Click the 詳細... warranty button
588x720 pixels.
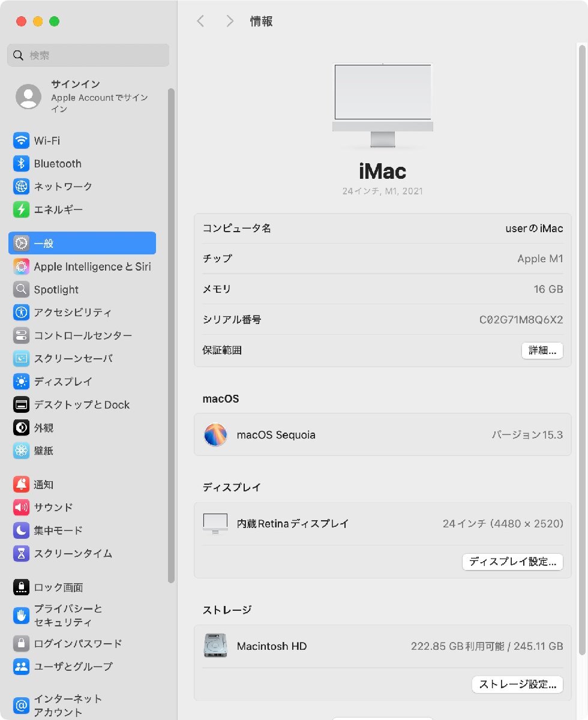(x=542, y=350)
